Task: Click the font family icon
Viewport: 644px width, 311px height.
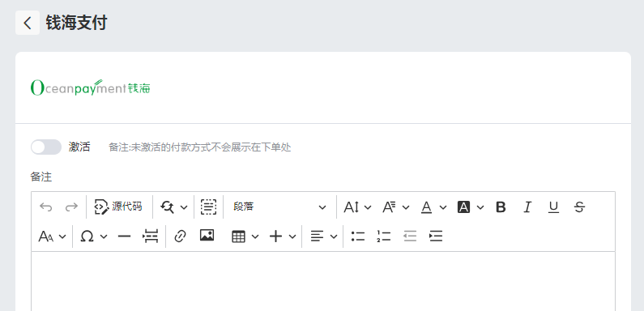Action: (390, 207)
